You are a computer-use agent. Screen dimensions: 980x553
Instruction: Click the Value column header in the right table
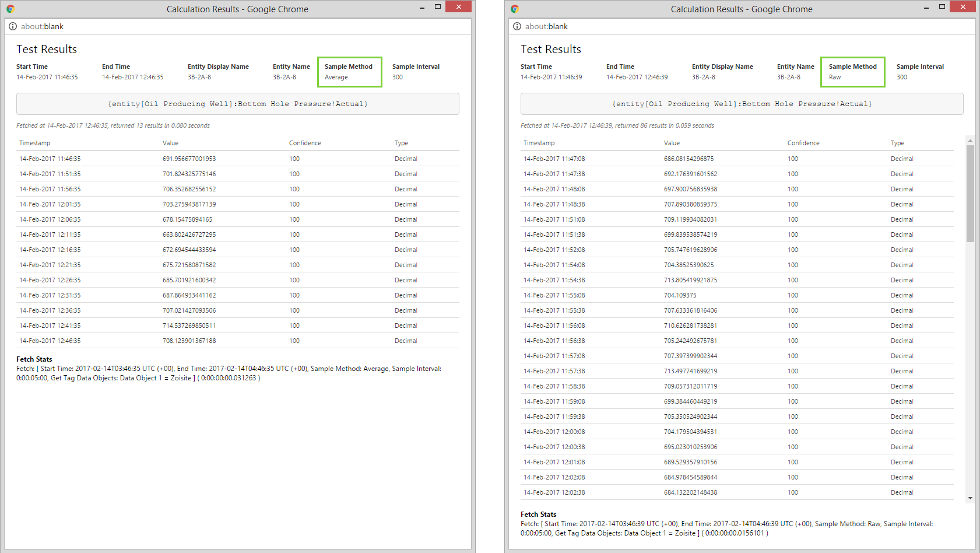672,143
